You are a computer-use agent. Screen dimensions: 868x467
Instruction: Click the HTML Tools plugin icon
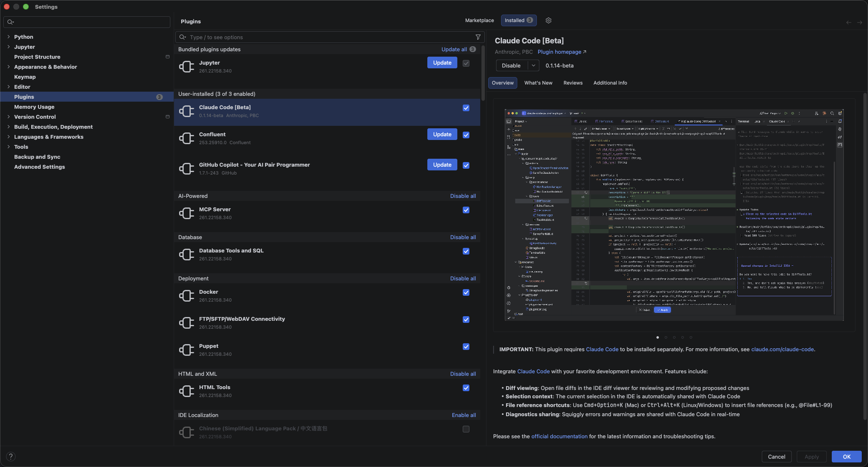[x=187, y=391]
